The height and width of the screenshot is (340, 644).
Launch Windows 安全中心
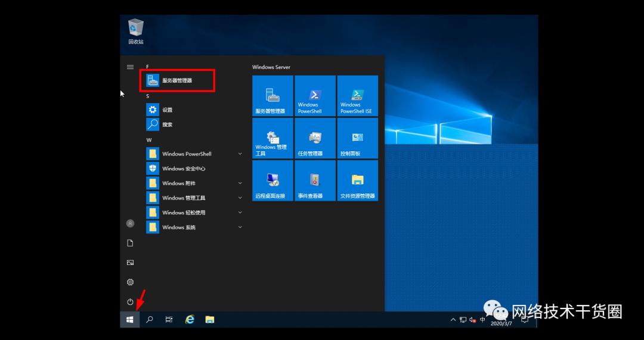(194, 169)
